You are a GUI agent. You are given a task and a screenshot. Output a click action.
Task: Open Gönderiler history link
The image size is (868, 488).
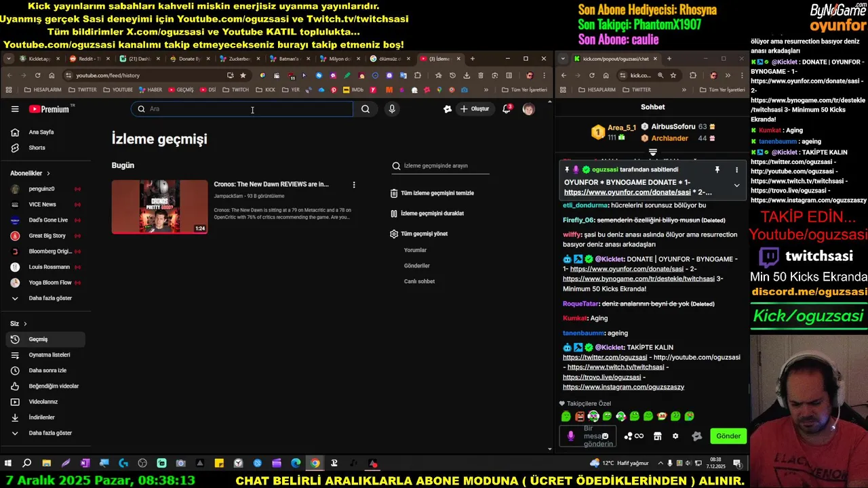coord(417,266)
